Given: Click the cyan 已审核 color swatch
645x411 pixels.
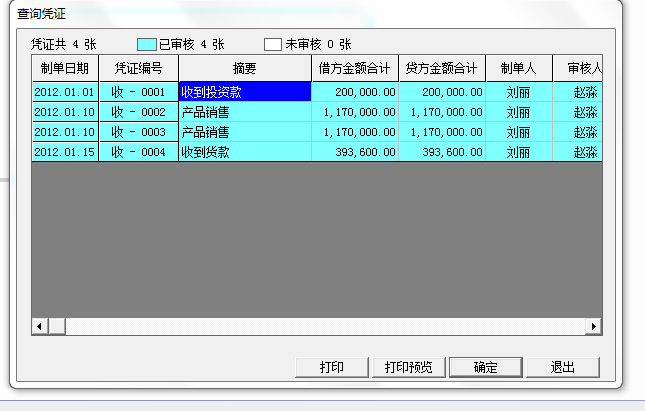Looking at the screenshot, I should (x=146, y=44).
